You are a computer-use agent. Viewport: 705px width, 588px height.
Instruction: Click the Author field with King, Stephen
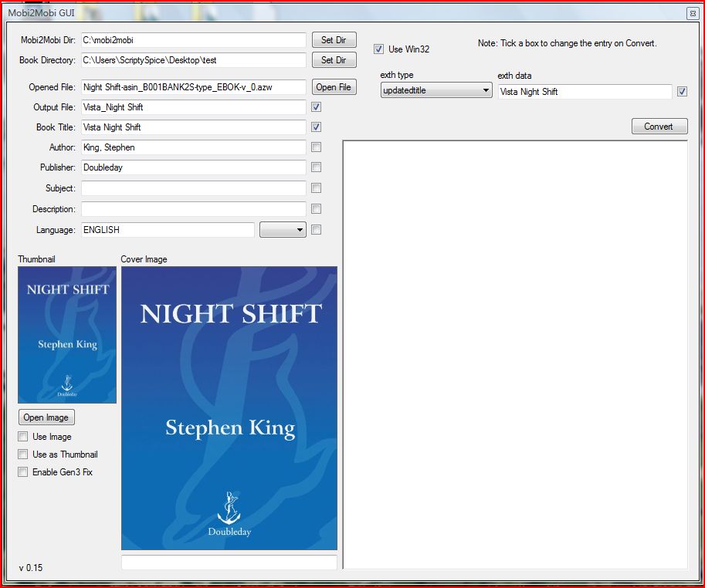193,147
